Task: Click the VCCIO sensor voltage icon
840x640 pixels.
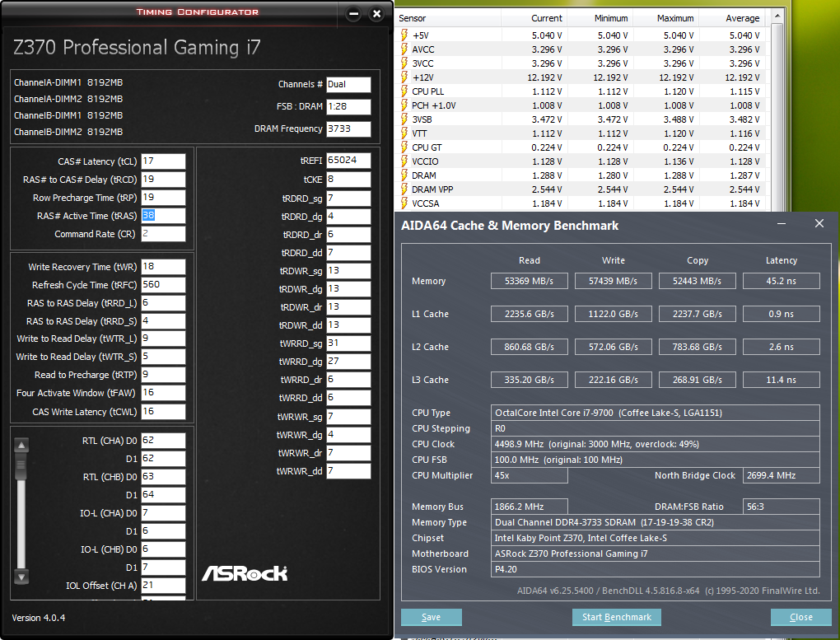Action: pyautogui.click(x=404, y=161)
